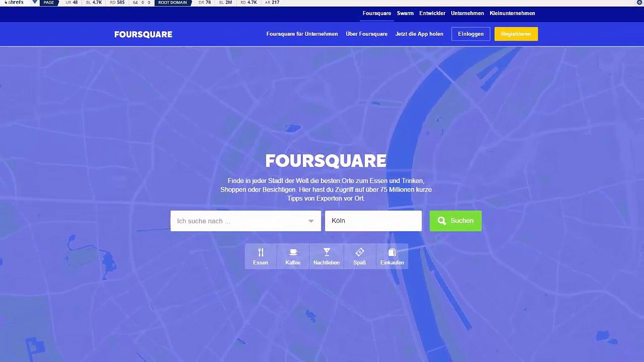Open ahrefs toolbar settings gear icon
Viewport: 644px width, 362px height.
point(639,3)
